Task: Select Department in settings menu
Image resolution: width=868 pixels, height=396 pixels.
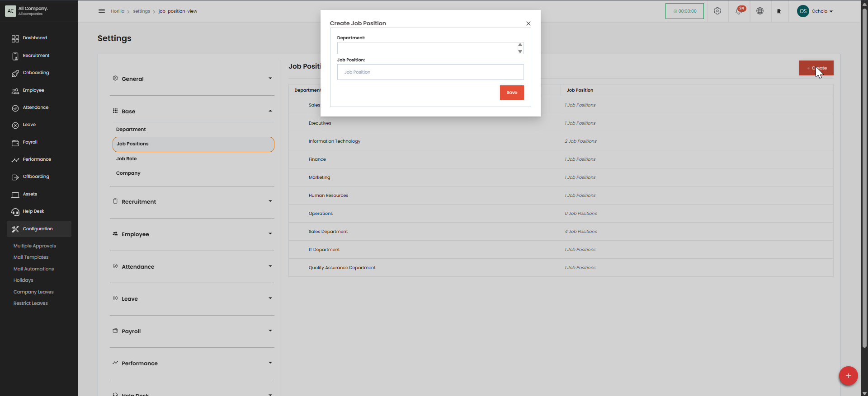Action: 131,130
